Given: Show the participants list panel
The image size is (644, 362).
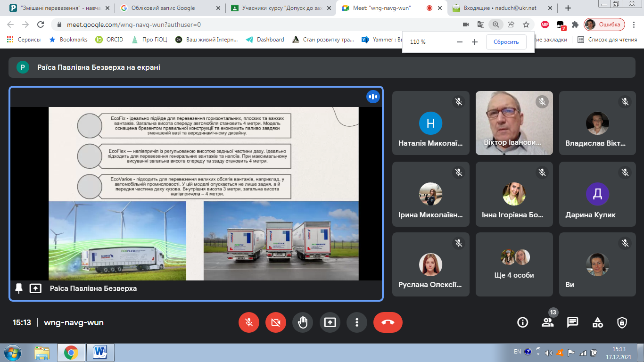Looking at the screenshot, I should 547,322.
